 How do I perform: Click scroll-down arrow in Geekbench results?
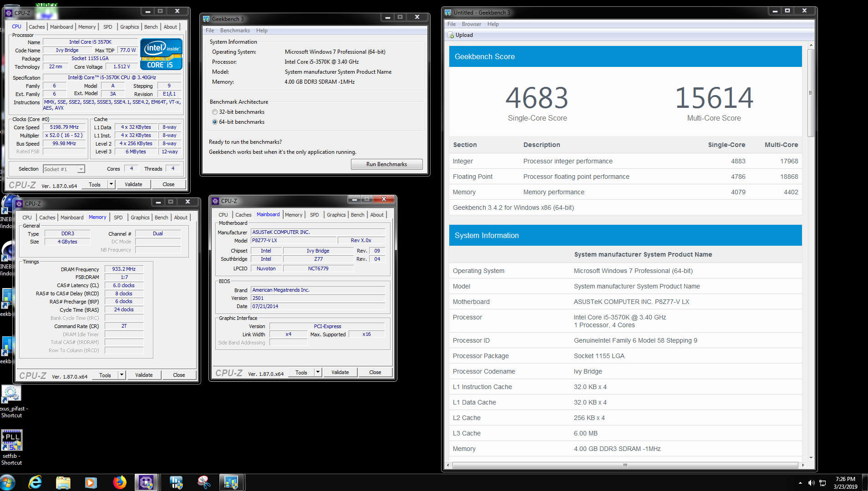point(811,458)
